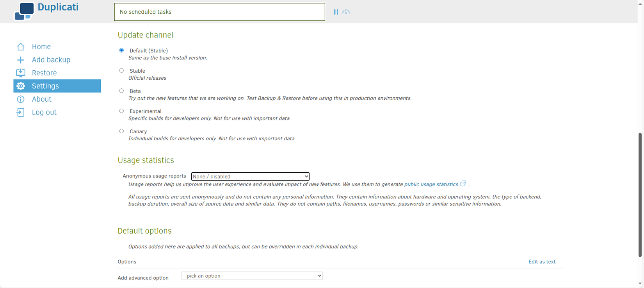Click the About info icon
Image resolution: width=644 pixels, height=288 pixels.
[21, 99]
